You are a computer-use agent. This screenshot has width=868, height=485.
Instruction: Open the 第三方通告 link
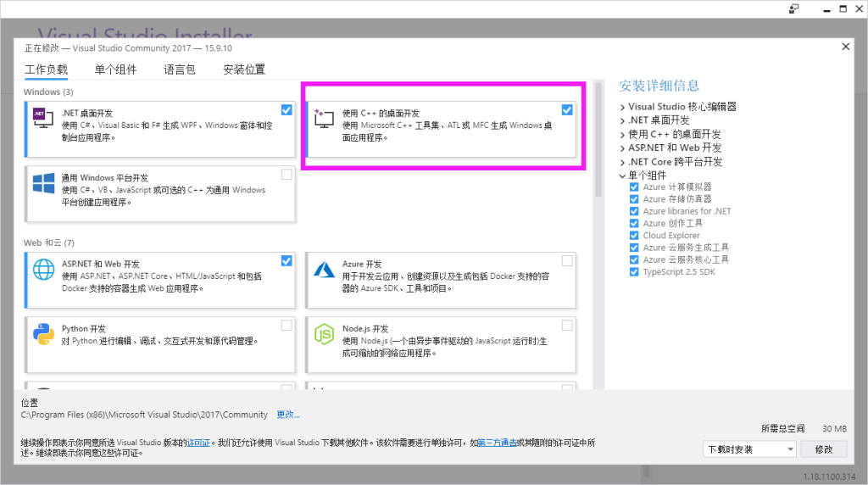tap(497, 443)
